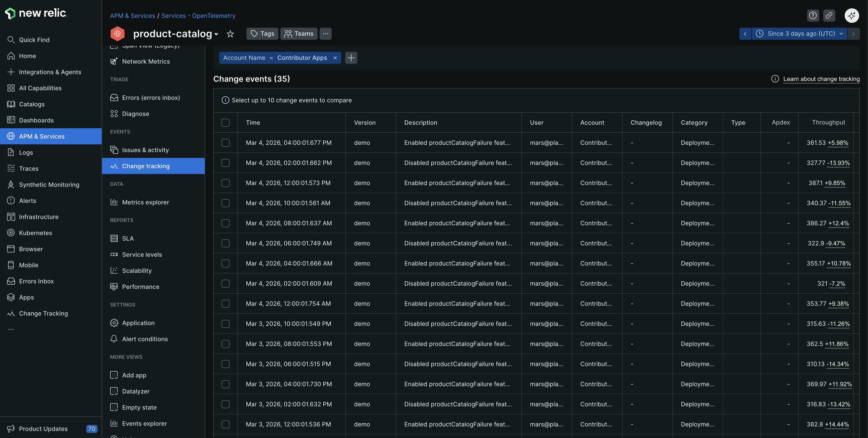The image size is (868, 438).
Task: Open the more options ellipsis next to Teams
Action: pyautogui.click(x=325, y=34)
